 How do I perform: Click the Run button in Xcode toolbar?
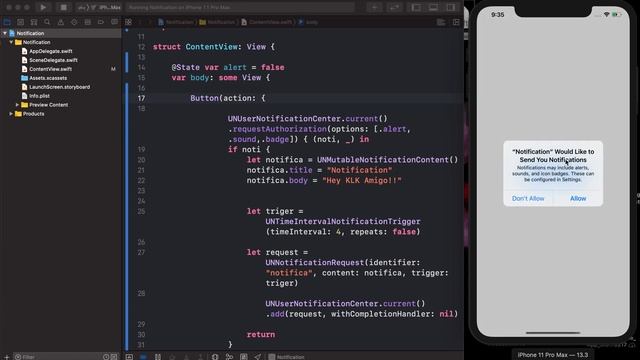tap(43, 7)
